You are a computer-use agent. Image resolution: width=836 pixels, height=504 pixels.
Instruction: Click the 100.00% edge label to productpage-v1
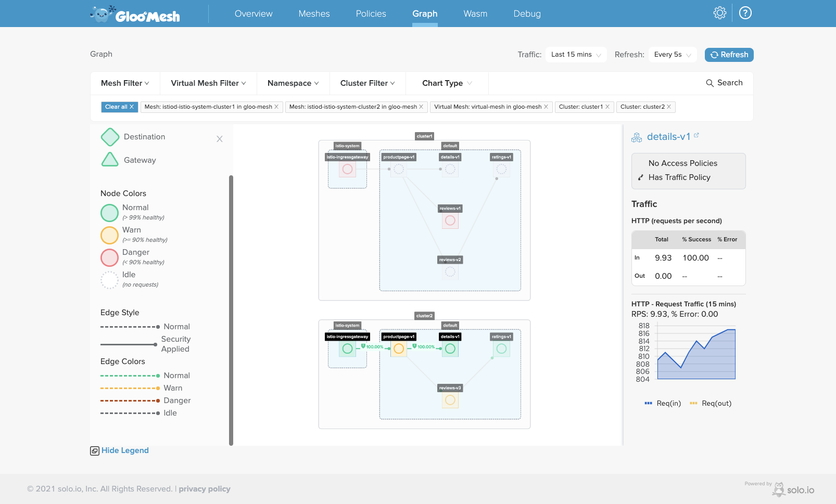click(373, 346)
